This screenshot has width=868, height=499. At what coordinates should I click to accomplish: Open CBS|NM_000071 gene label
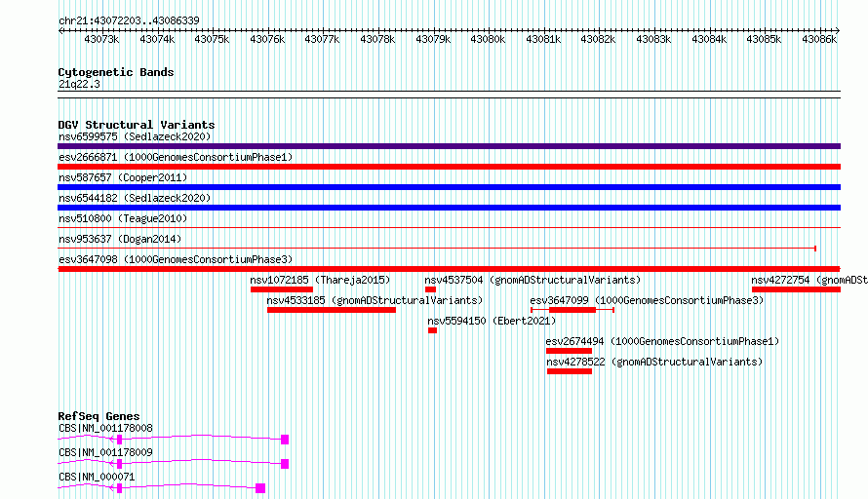point(97,477)
